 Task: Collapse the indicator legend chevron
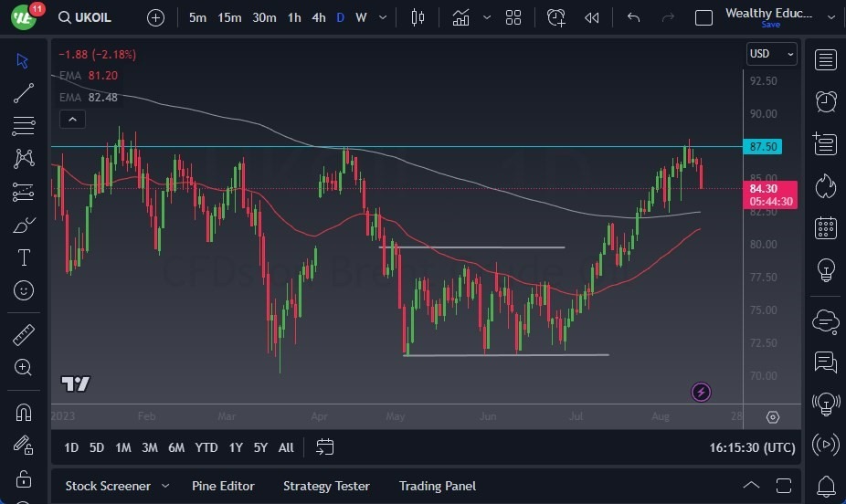(71, 119)
